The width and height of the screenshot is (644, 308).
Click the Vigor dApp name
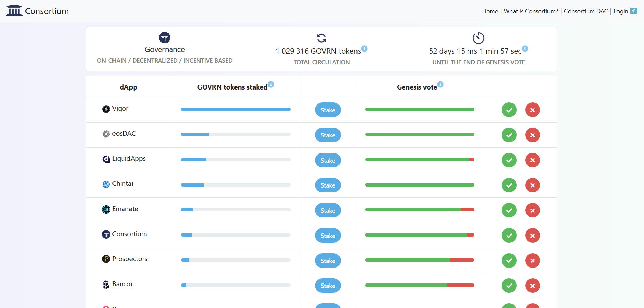click(x=120, y=109)
